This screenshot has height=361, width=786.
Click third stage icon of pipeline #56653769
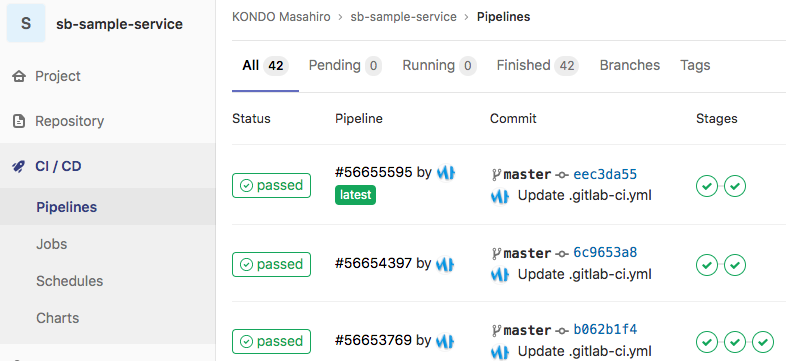(x=763, y=342)
